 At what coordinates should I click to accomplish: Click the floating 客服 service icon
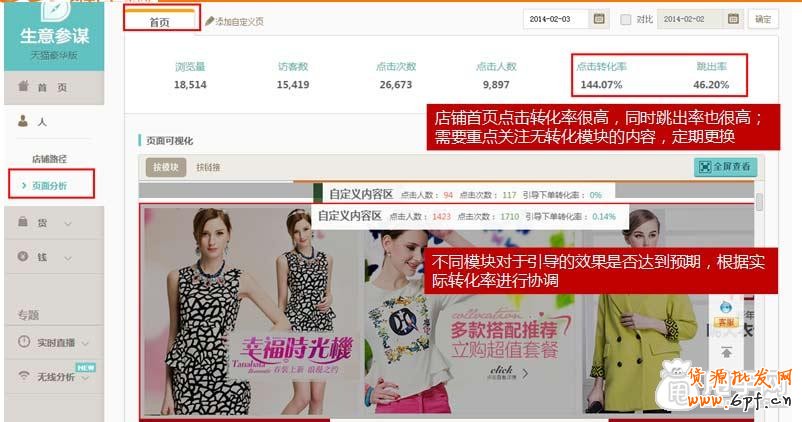727,313
